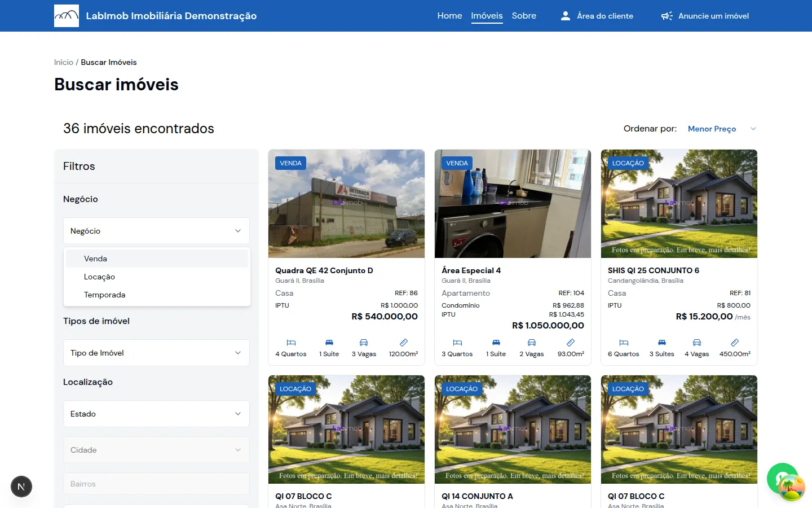Open Área Especial 4 listing title
Viewport: 812px width, 508px height.
pyautogui.click(x=471, y=270)
